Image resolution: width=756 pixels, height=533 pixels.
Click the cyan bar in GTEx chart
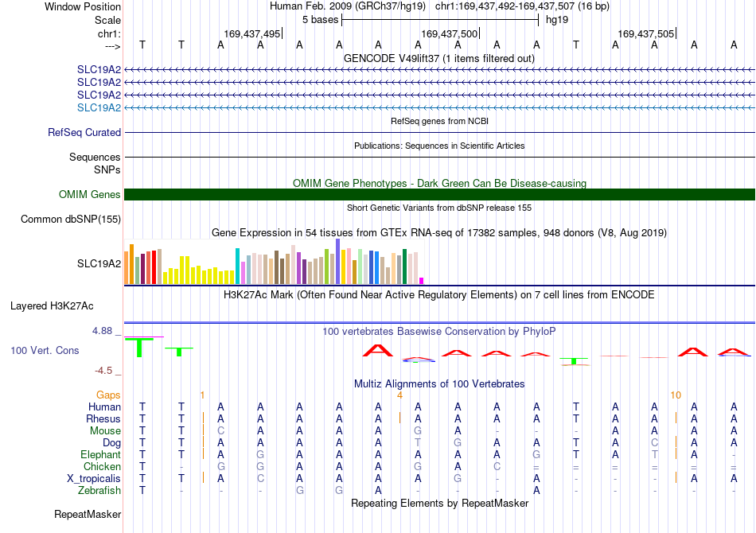tap(237, 266)
